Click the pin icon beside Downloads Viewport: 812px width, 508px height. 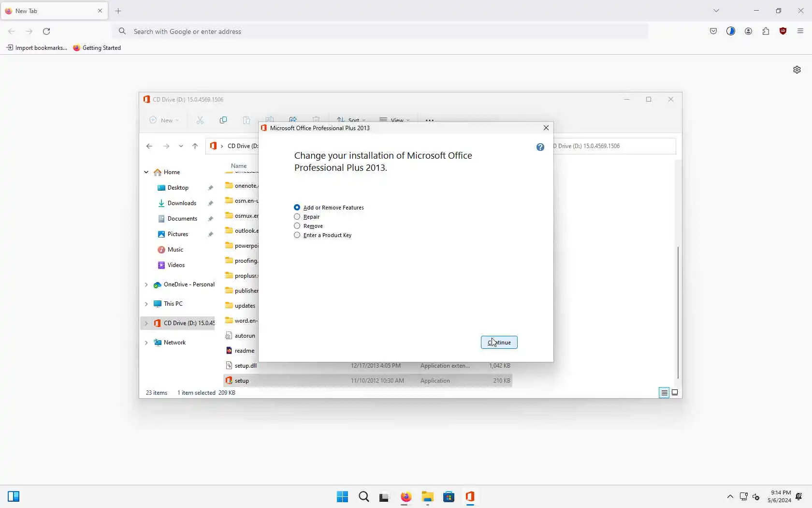click(210, 203)
